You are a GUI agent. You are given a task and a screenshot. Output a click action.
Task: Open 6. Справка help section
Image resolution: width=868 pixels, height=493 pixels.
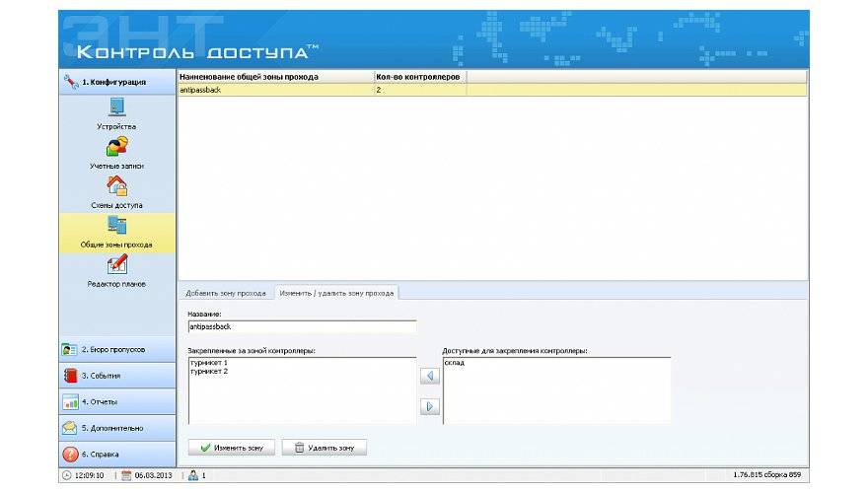pos(117,455)
